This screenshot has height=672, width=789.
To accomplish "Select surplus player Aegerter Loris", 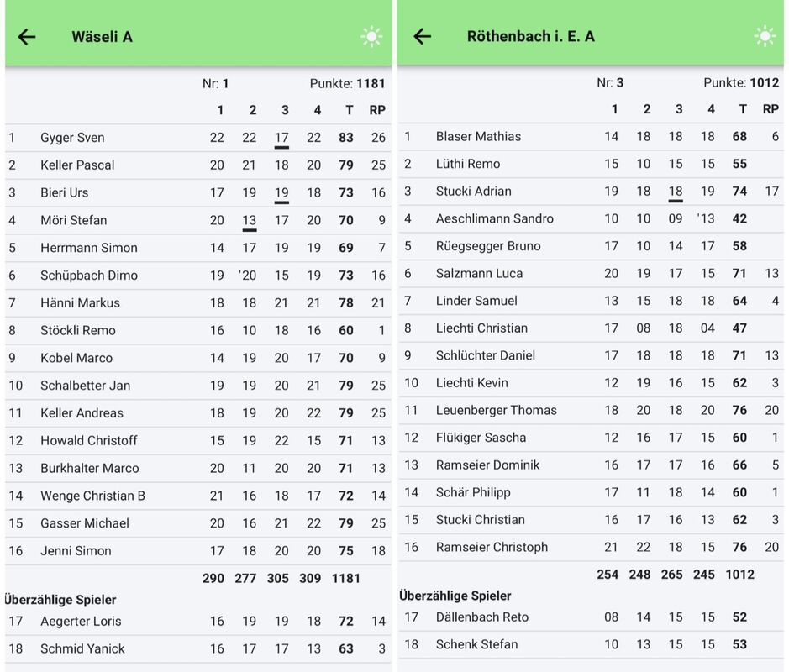I will 81,622.
